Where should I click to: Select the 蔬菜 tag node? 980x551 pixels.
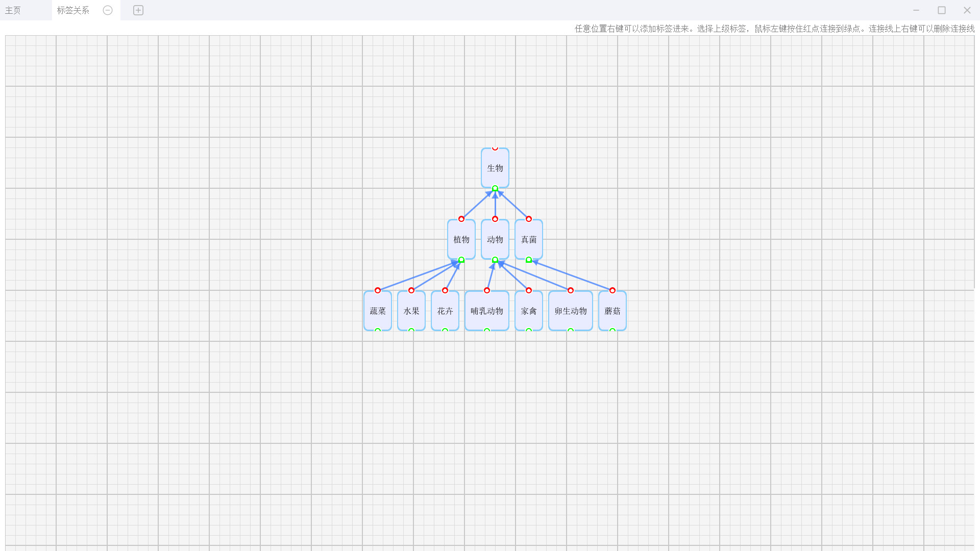pyautogui.click(x=377, y=311)
